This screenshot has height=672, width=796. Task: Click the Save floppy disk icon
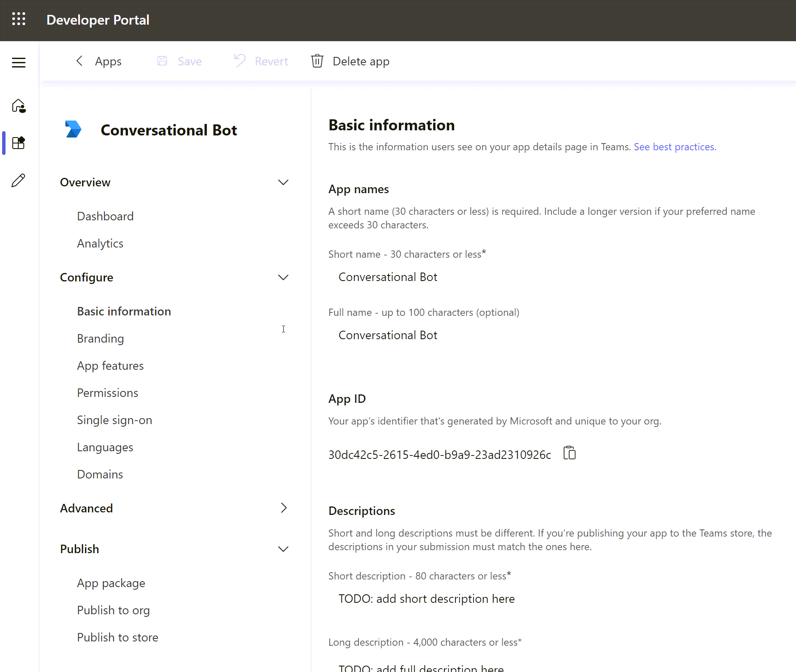coord(162,61)
